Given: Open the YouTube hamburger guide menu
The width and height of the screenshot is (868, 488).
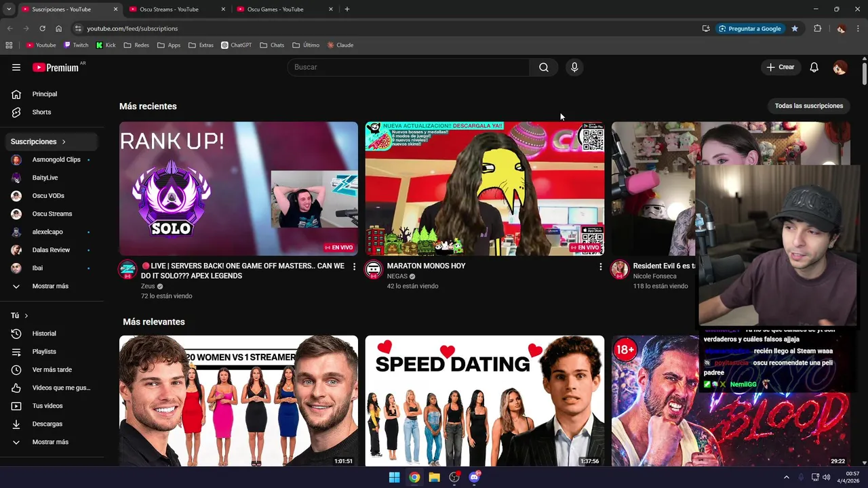Looking at the screenshot, I should coord(16,67).
